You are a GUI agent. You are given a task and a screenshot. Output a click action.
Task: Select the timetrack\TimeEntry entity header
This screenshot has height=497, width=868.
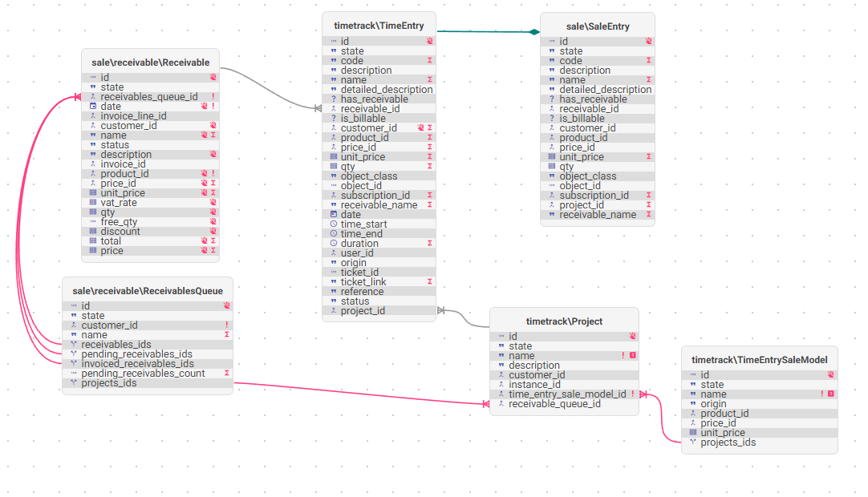click(379, 26)
